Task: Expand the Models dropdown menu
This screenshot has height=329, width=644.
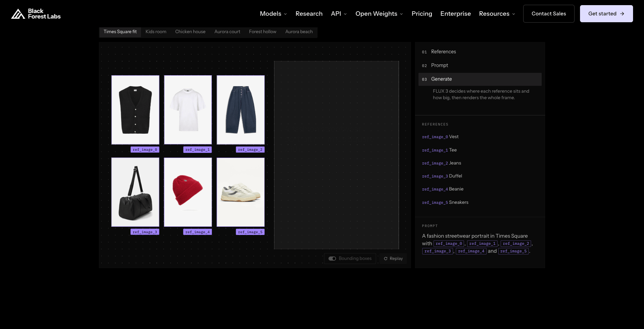Action: click(273, 14)
